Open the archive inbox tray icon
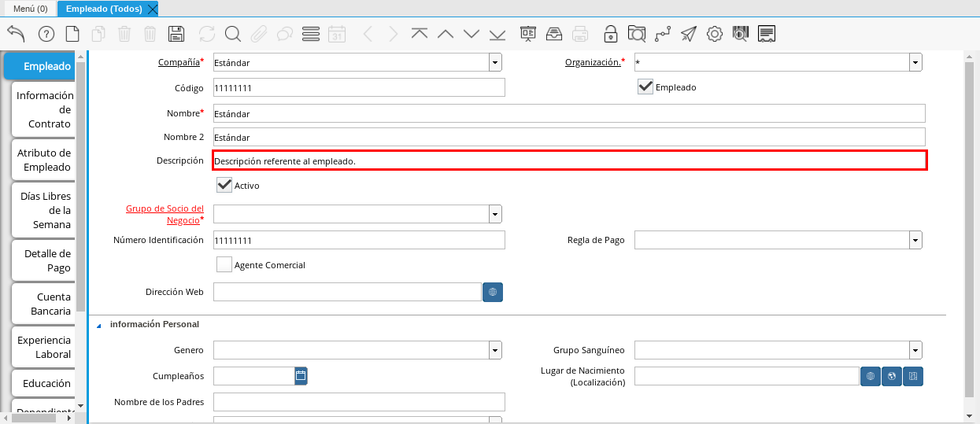This screenshot has width=980, height=424. [554, 34]
